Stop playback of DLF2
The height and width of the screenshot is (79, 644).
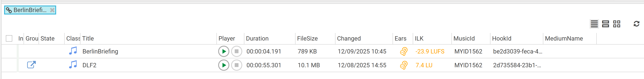[x=236, y=65]
